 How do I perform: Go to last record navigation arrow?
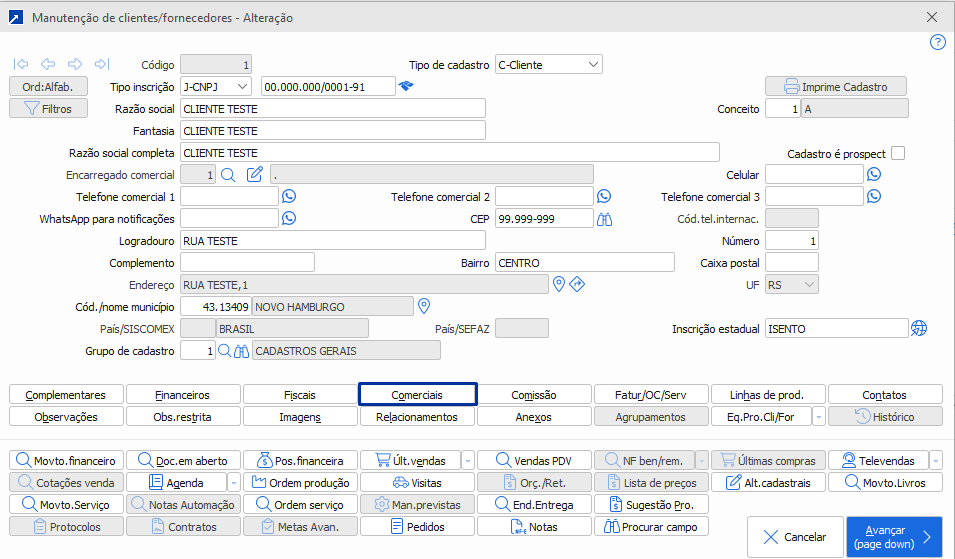(x=102, y=64)
